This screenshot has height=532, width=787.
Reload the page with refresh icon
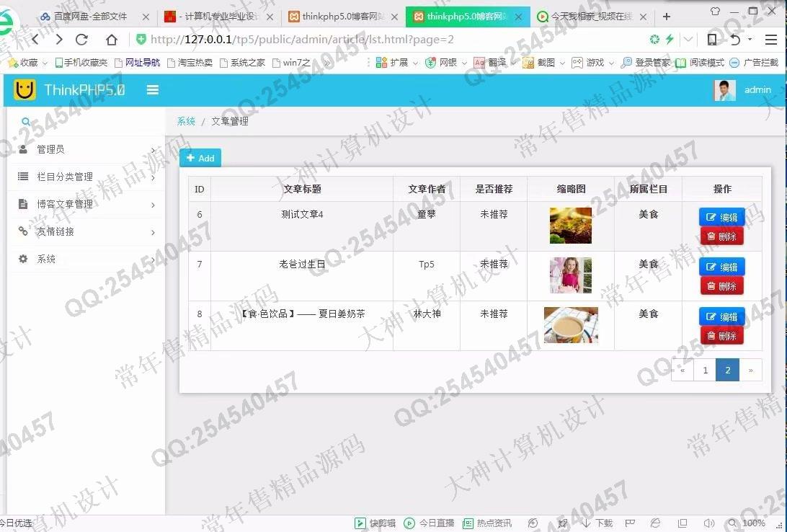82,39
